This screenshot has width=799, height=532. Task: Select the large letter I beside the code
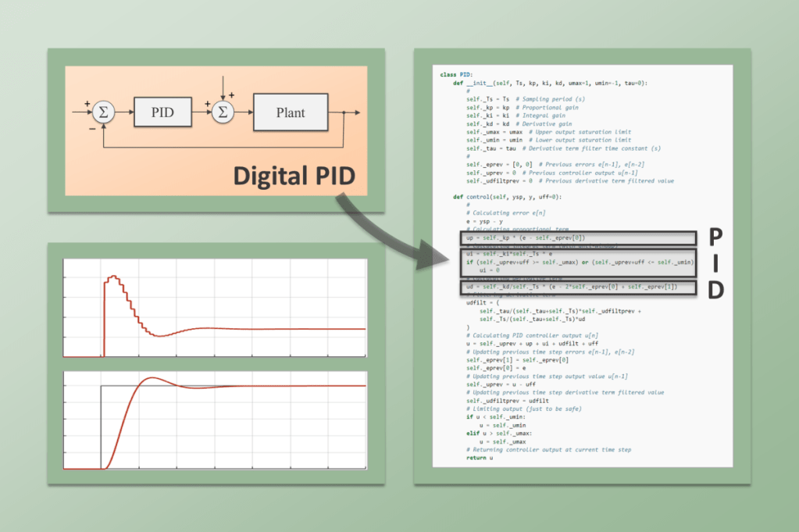click(713, 263)
